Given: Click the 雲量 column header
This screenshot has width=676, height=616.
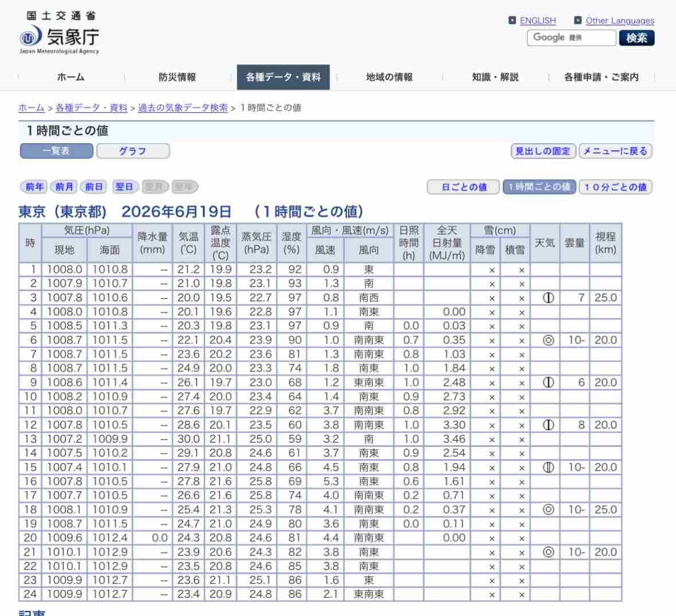Looking at the screenshot, I should 575,243.
